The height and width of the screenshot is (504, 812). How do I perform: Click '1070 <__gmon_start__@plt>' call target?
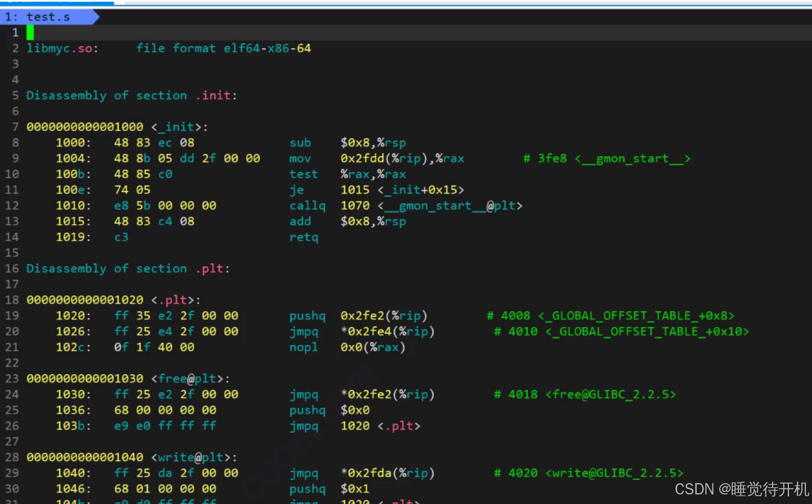432,206
